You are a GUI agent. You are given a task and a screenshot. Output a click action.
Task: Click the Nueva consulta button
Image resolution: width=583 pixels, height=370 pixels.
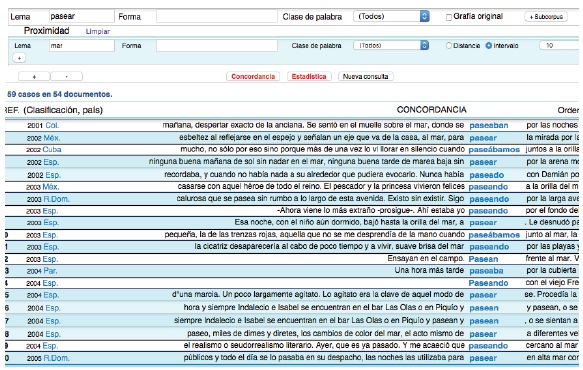point(365,76)
